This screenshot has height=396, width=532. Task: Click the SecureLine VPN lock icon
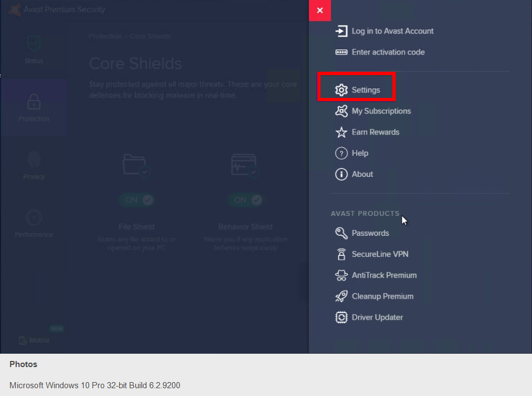(x=341, y=254)
